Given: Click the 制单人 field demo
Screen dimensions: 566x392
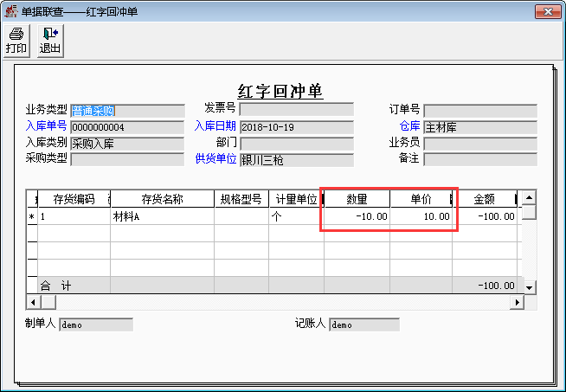Looking at the screenshot, I should pyautogui.click(x=96, y=325).
